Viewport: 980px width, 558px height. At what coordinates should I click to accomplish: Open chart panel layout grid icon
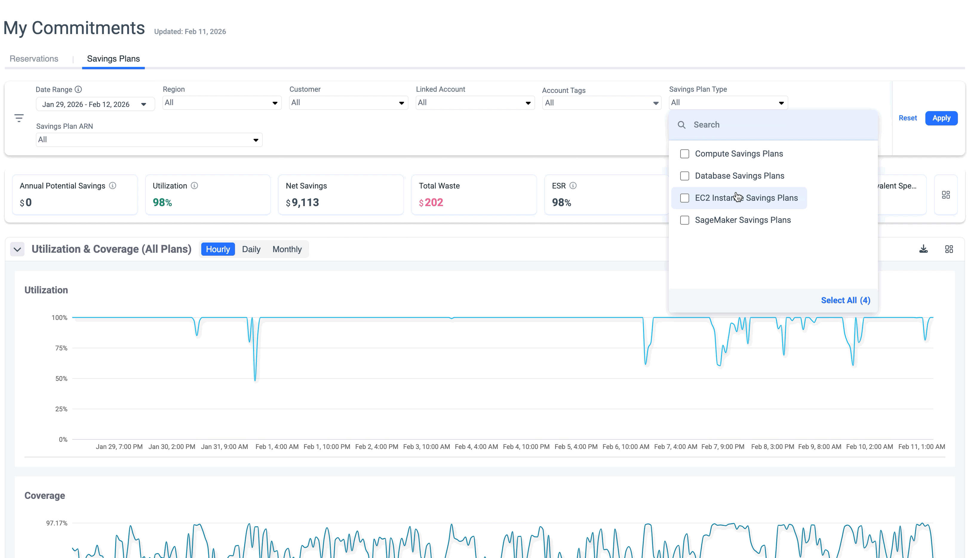click(949, 249)
